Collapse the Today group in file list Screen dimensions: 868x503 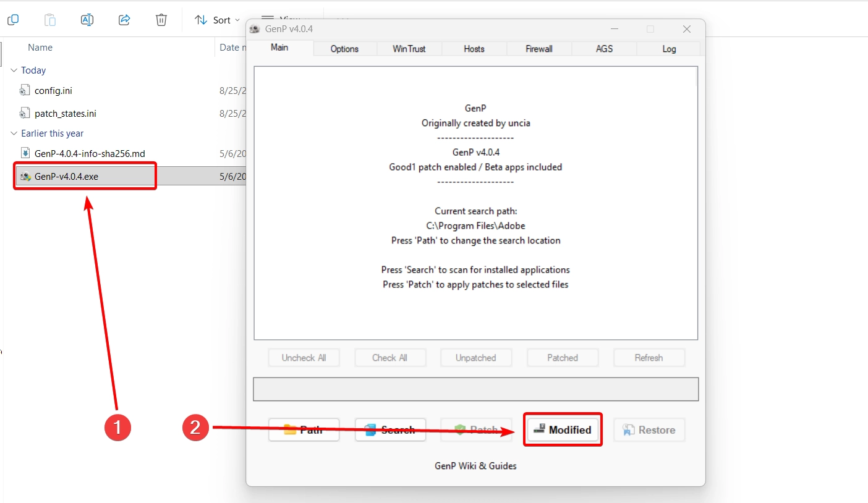coord(14,70)
